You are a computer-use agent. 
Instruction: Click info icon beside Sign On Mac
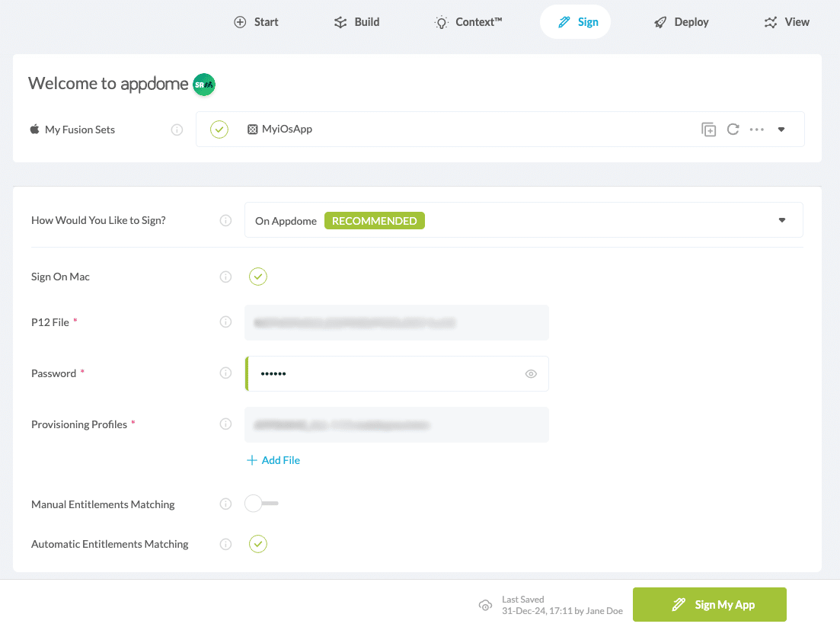point(225,277)
